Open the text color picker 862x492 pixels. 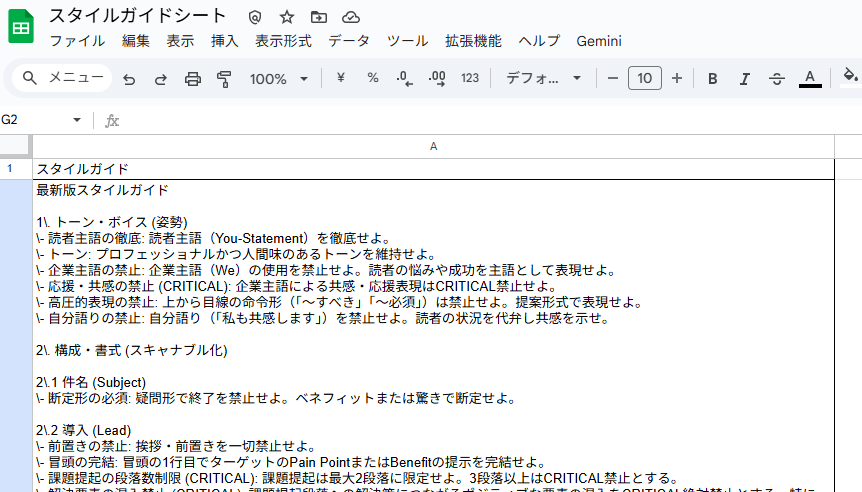pos(810,79)
